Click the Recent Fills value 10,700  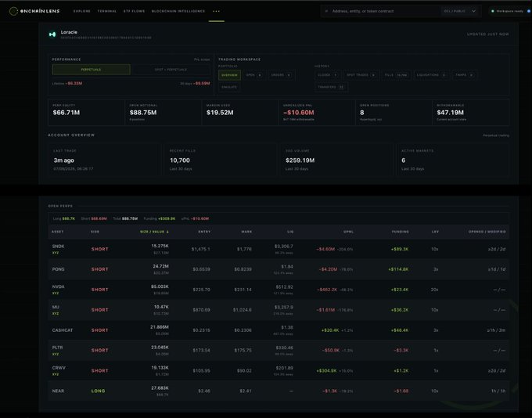coord(180,160)
